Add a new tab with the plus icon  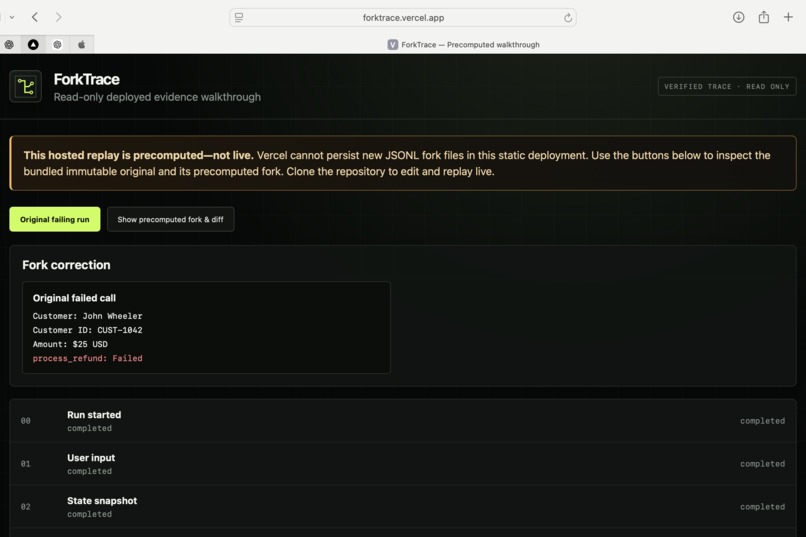(x=788, y=17)
